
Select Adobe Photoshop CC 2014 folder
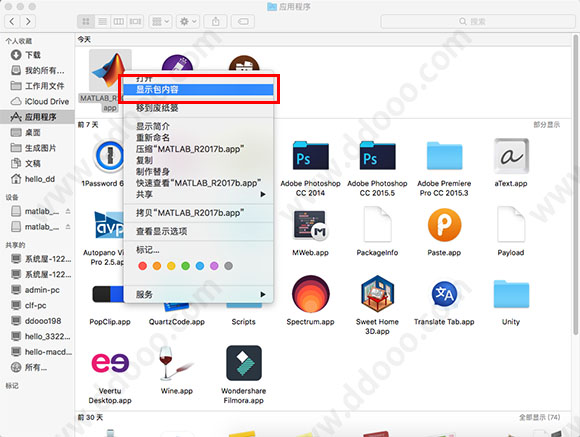click(310, 155)
